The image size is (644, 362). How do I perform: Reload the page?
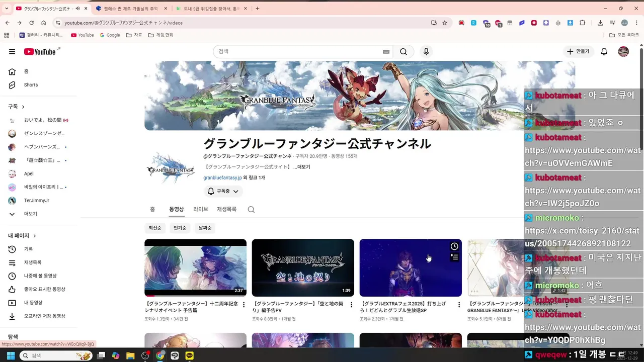(31, 23)
